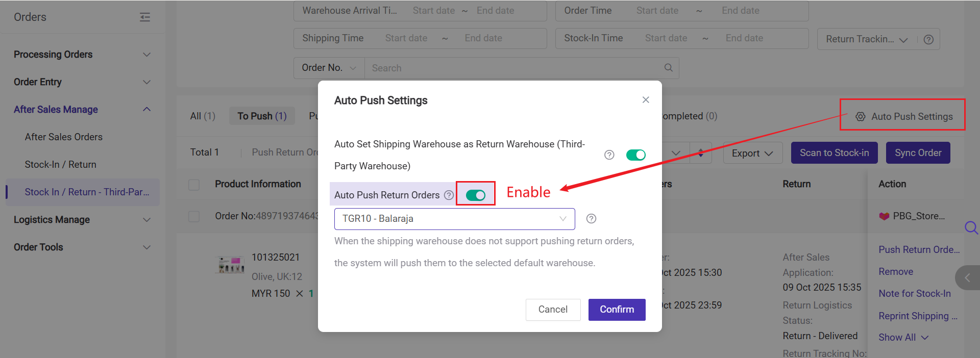The height and width of the screenshot is (358, 980).
Task: Close the Auto Push Settings dialog
Action: point(646,100)
